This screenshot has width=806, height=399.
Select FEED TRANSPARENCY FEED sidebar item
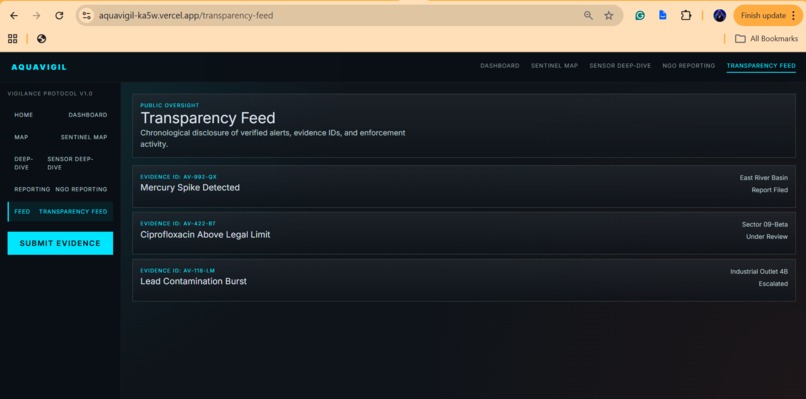(61, 211)
